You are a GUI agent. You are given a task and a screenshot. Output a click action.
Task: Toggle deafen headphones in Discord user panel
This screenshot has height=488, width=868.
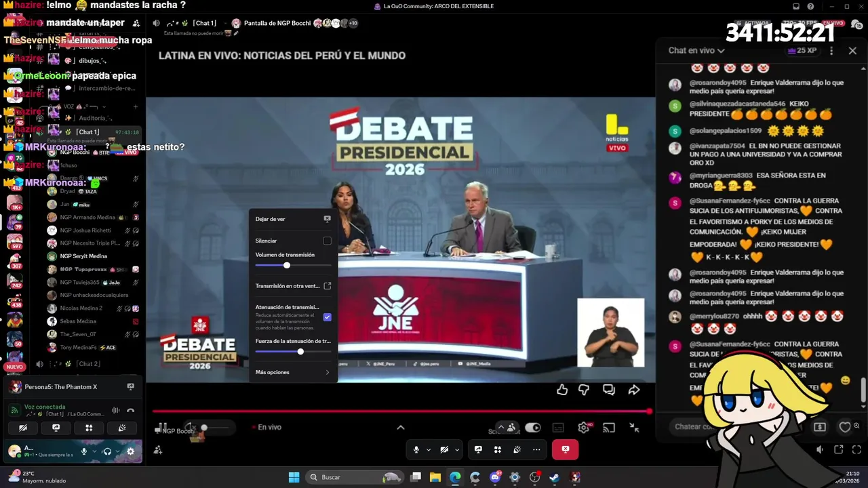point(107,451)
